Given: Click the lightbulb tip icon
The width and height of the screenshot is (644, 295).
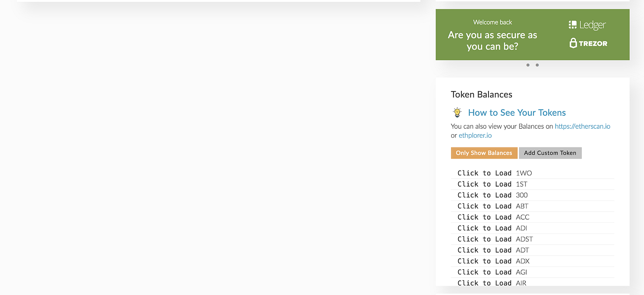Looking at the screenshot, I should point(457,113).
